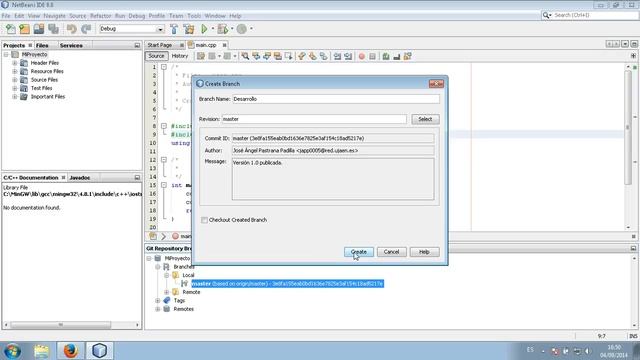Click the Debug Project toolbar icon
640x360 pixels.
pos(222,29)
